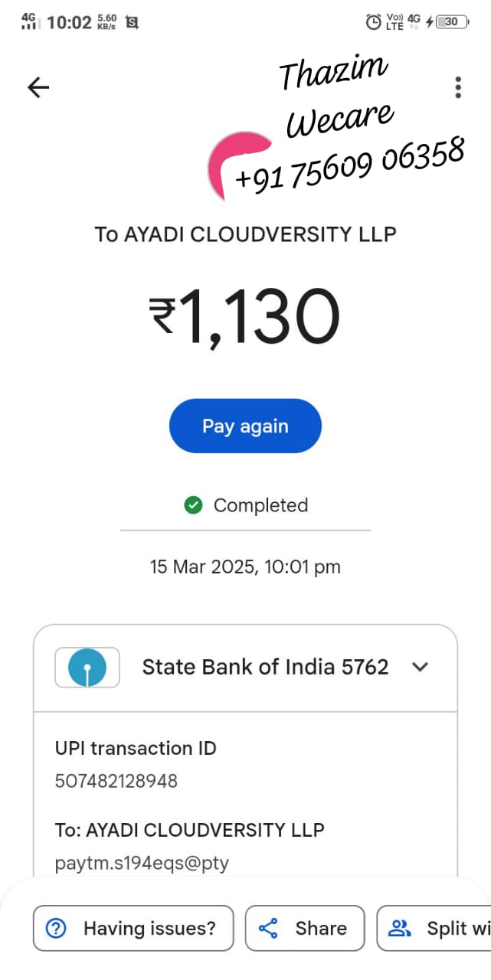This screenshot has width=491, height=980.
Task: Tap the To AYADI CLOUDVERSITY LLP heading
Action: click(x=245, y=234)
